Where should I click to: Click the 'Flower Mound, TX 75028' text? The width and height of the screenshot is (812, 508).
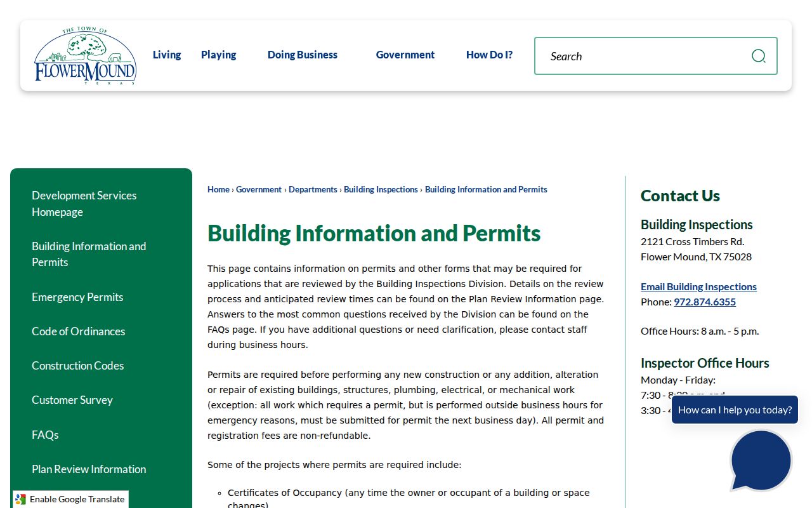(x=696, y=257)
